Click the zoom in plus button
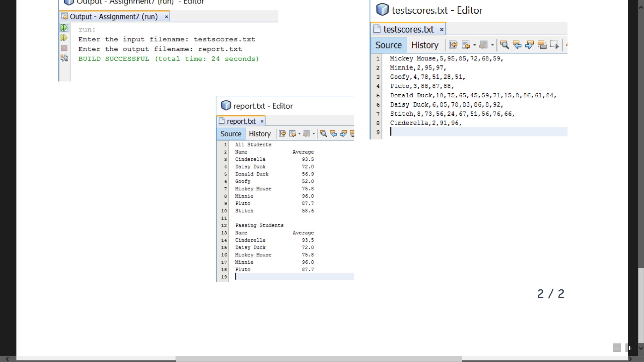This screenshot has width=644, height=362. (630, 348)
